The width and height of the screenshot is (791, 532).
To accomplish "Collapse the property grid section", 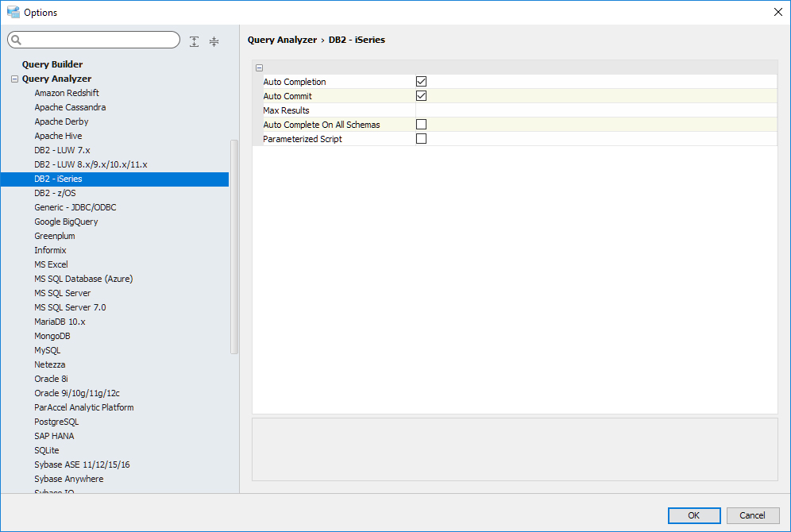I will [260, 68].
